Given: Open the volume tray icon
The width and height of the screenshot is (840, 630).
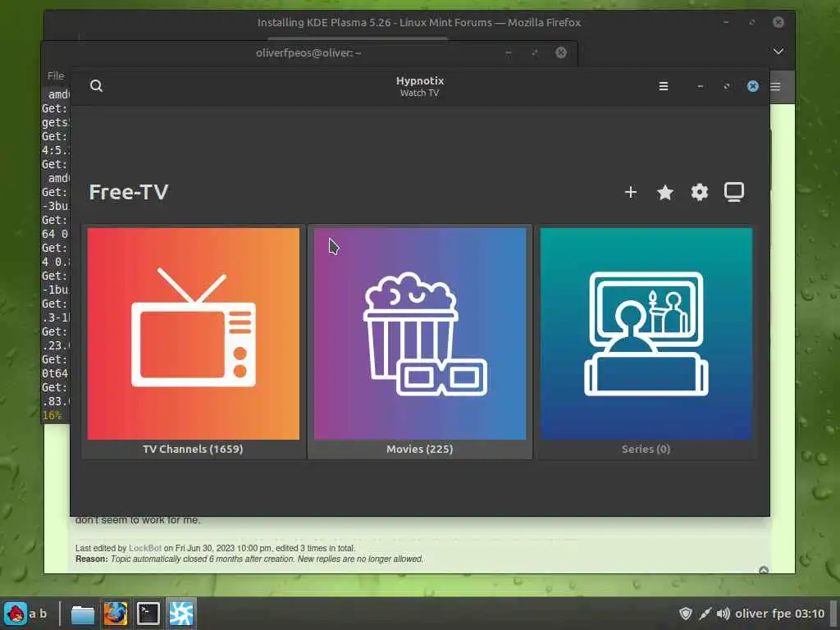Looking at the screenshot, I should (x=724, y=614).
